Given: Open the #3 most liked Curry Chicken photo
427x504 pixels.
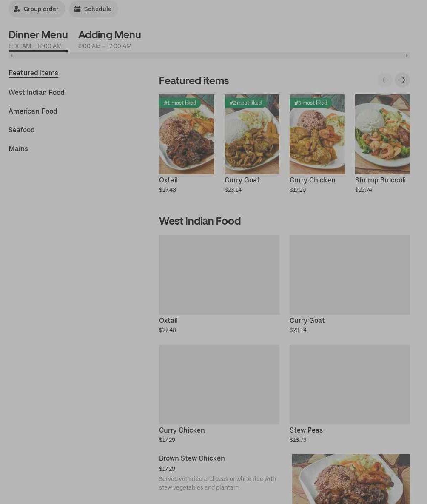Looking at the screenshot, I should [317, 134].
